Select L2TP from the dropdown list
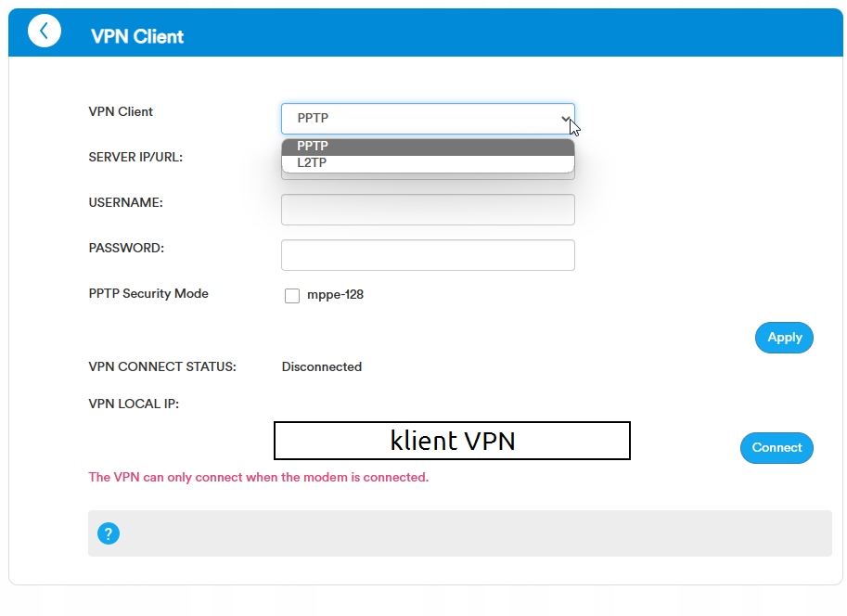847x616 pixels. (x=428, y=163)
